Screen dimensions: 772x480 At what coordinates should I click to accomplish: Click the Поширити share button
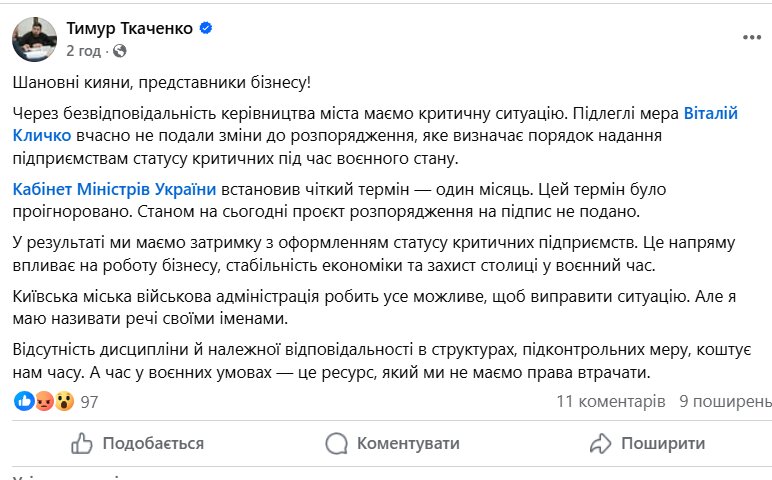tap(663, 443)
